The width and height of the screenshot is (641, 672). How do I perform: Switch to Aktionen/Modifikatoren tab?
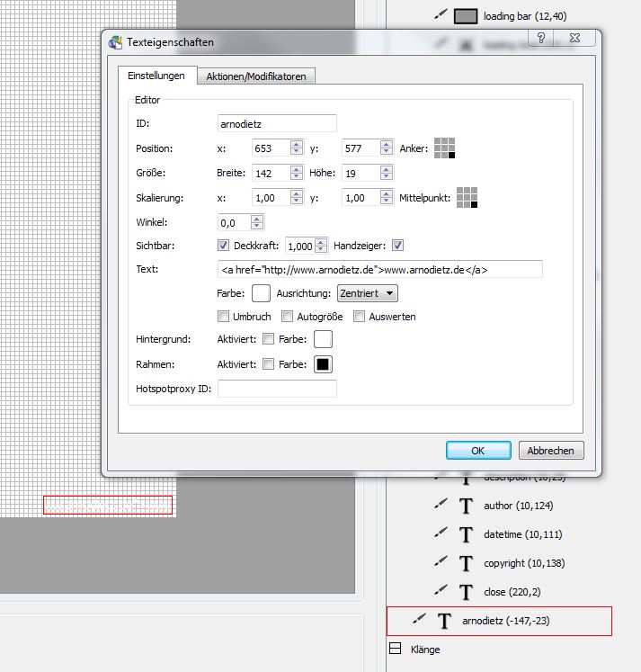(x=256, y=76)
